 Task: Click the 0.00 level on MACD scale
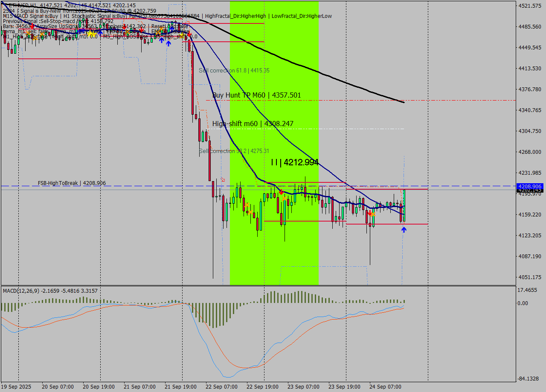523,303
